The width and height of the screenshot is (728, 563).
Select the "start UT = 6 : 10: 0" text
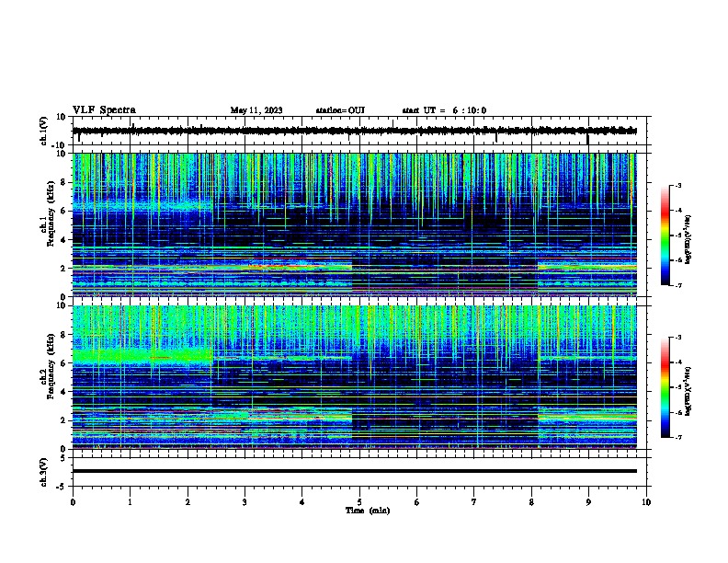point(444,110)
